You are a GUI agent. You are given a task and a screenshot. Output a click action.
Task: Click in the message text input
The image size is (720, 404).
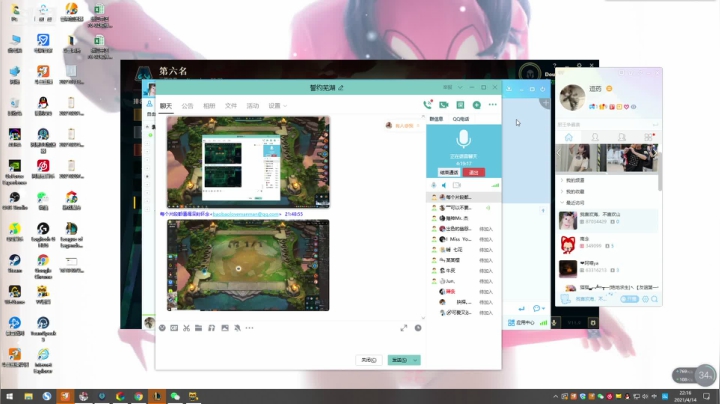(289, 343)
